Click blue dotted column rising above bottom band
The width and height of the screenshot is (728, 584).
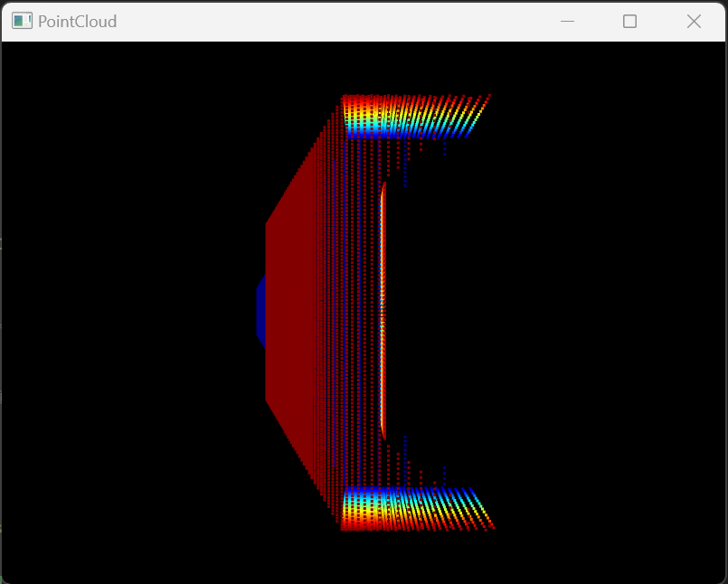[x=404, y=447]
